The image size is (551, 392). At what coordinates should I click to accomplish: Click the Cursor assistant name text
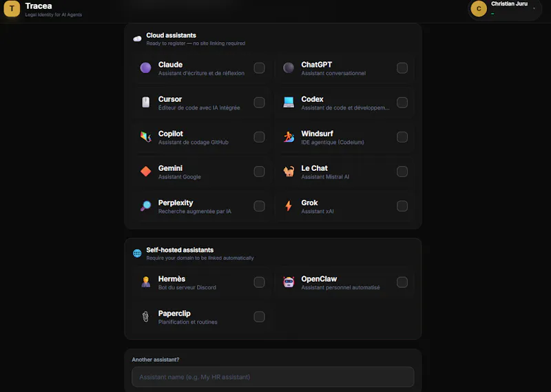[170, 99]
